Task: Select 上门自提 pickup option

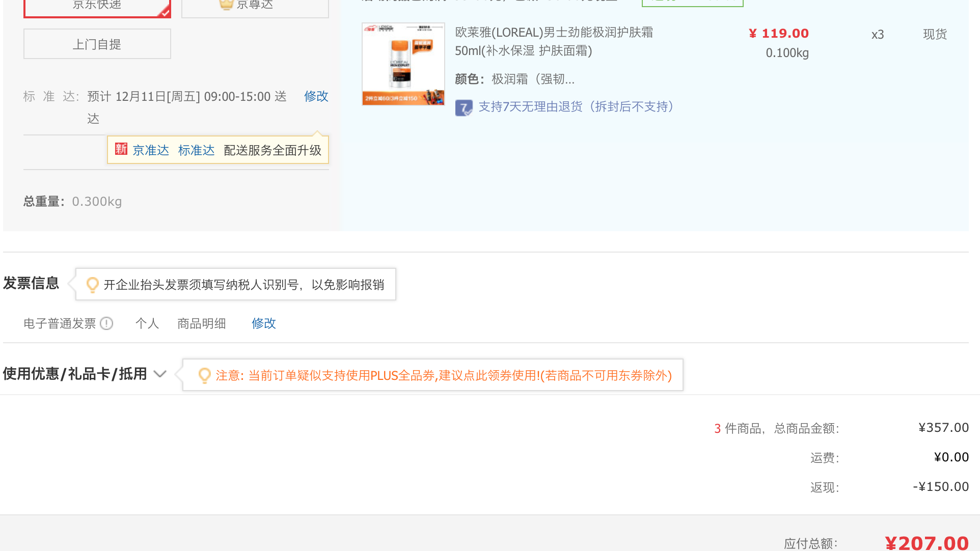Action: 97,44
